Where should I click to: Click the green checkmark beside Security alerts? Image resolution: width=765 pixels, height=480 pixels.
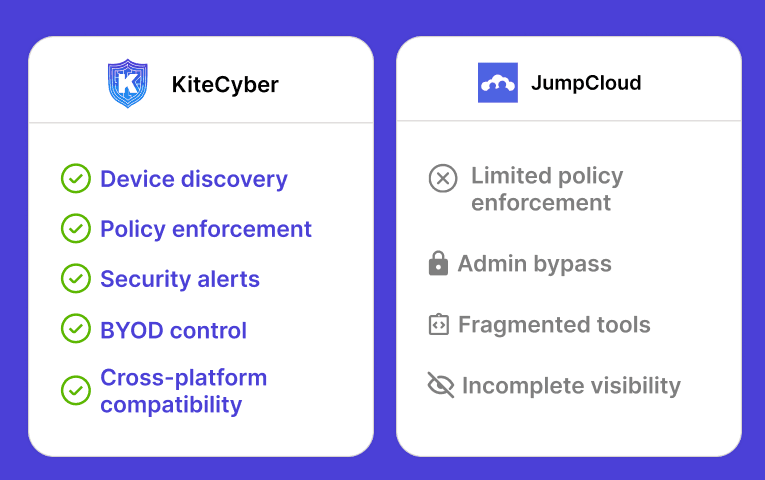pyautogui.click(x=76, y=279)
